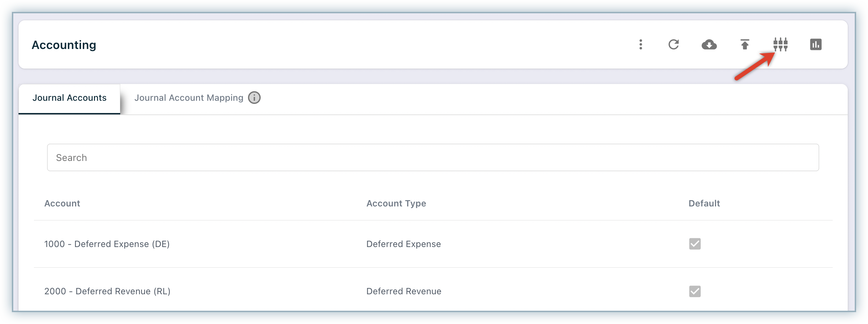Select the 2000 - Deferred Revenue (RL) account

[107, 291]
